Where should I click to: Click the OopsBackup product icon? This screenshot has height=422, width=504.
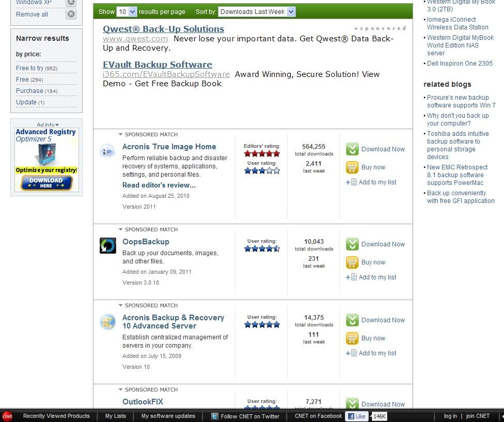(108, 245)
